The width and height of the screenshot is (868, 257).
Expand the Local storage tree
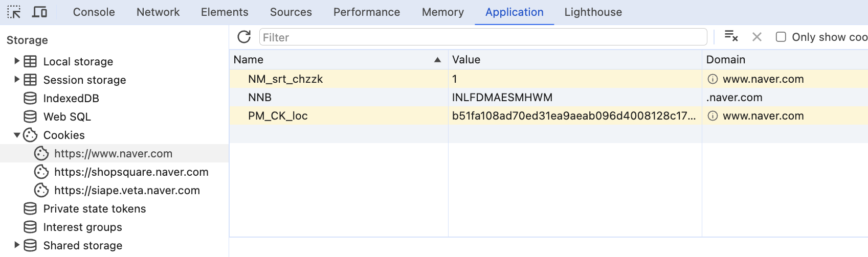[x=17, y=61]
